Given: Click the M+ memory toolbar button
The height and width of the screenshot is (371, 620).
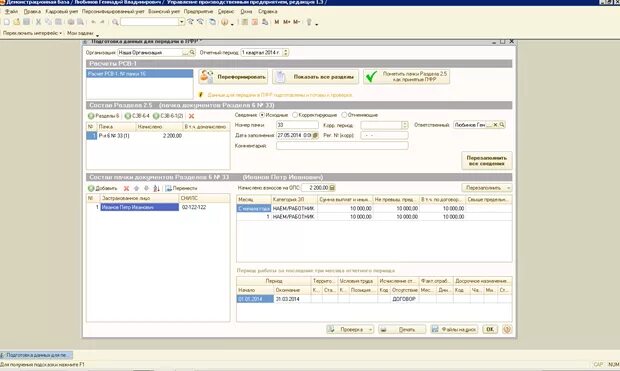Looking at the screenshot, I should coord(286,22).
